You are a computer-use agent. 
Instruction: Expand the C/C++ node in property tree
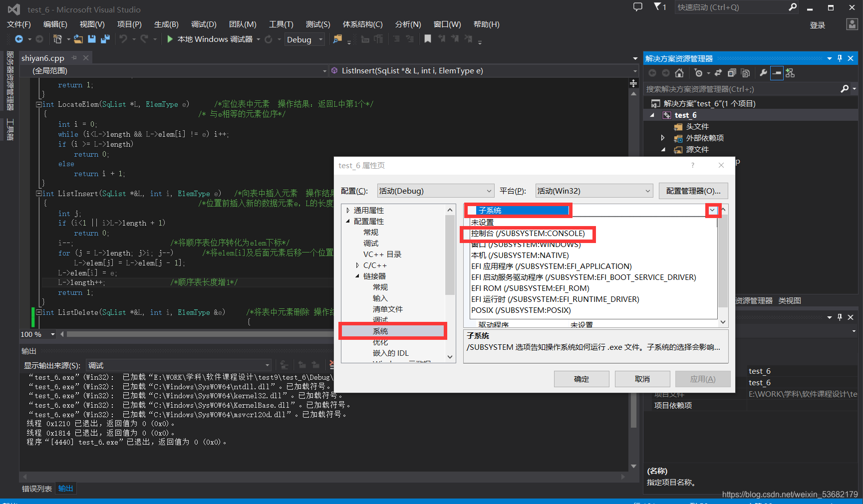pos(357,265)
